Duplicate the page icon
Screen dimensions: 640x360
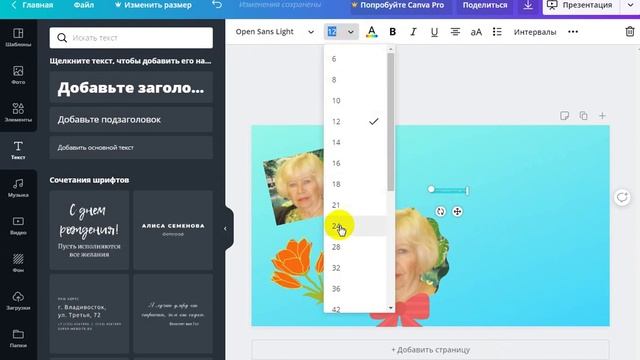pyautogui.click(x=583, y=116)
